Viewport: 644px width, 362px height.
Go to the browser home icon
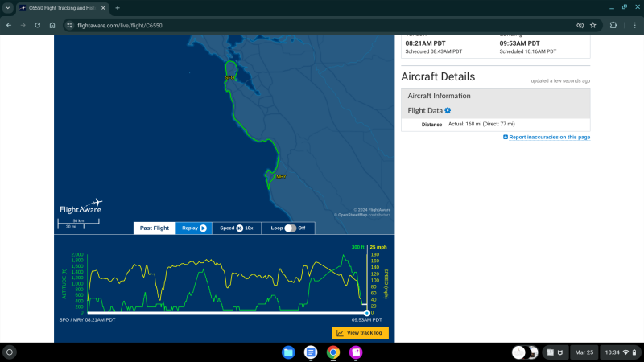tap(52, 26)
